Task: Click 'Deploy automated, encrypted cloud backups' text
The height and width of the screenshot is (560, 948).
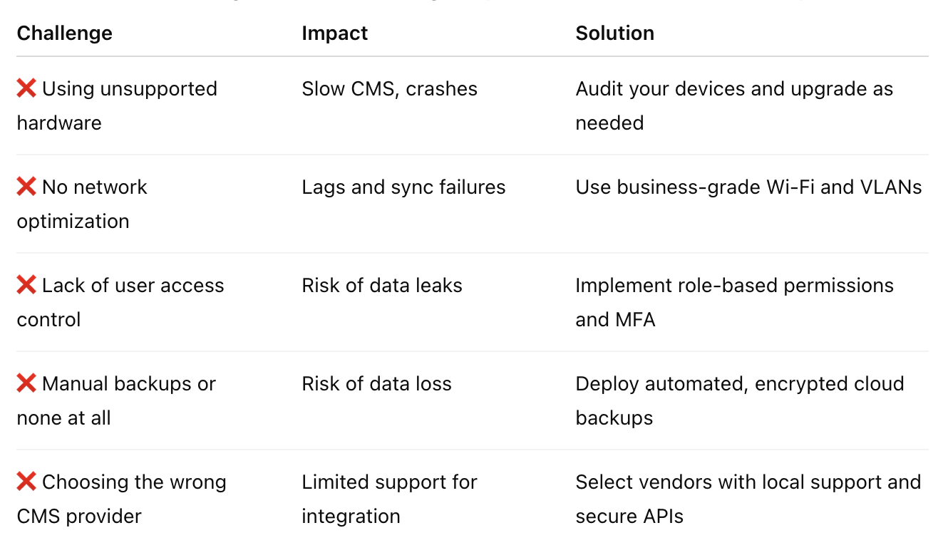Action: point(740,400)
